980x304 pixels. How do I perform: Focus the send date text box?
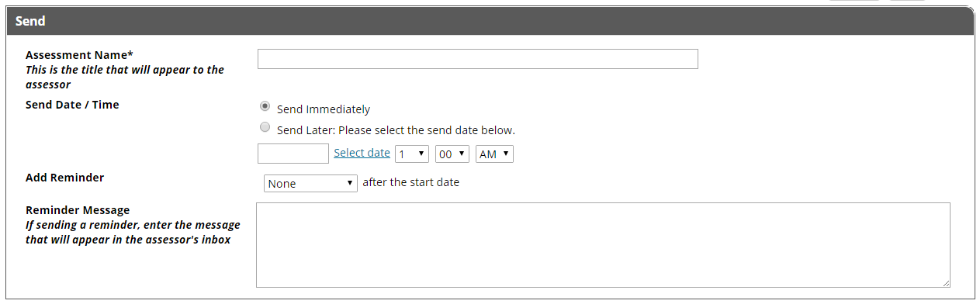click(293, 154)
